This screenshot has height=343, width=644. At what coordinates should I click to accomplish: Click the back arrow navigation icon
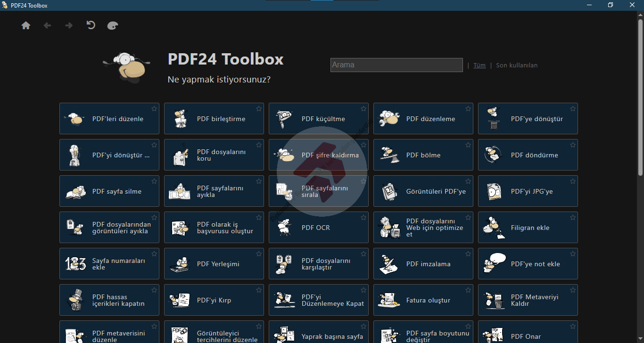47,25
